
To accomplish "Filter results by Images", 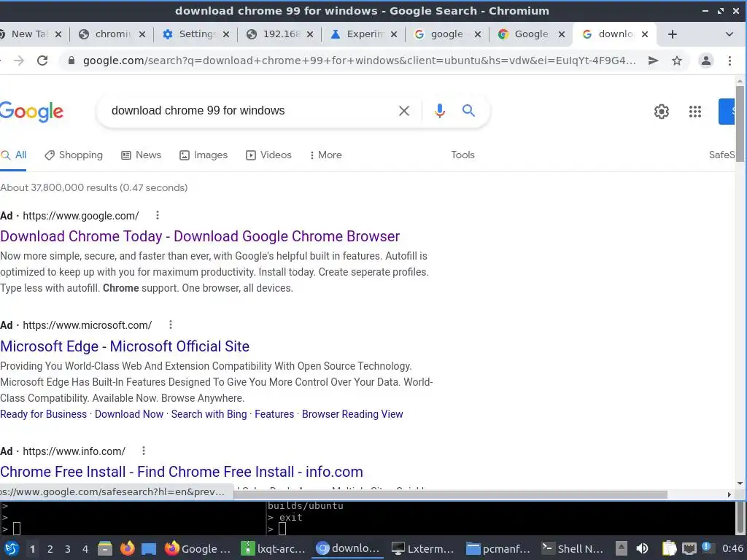I will tap(204, 155).
